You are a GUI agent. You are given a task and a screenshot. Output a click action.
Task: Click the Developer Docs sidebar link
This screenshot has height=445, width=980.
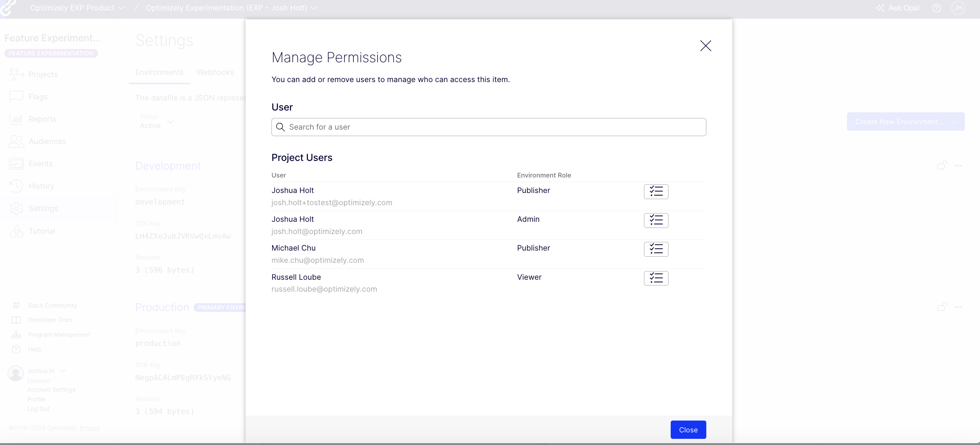click(x=50, y=320)
